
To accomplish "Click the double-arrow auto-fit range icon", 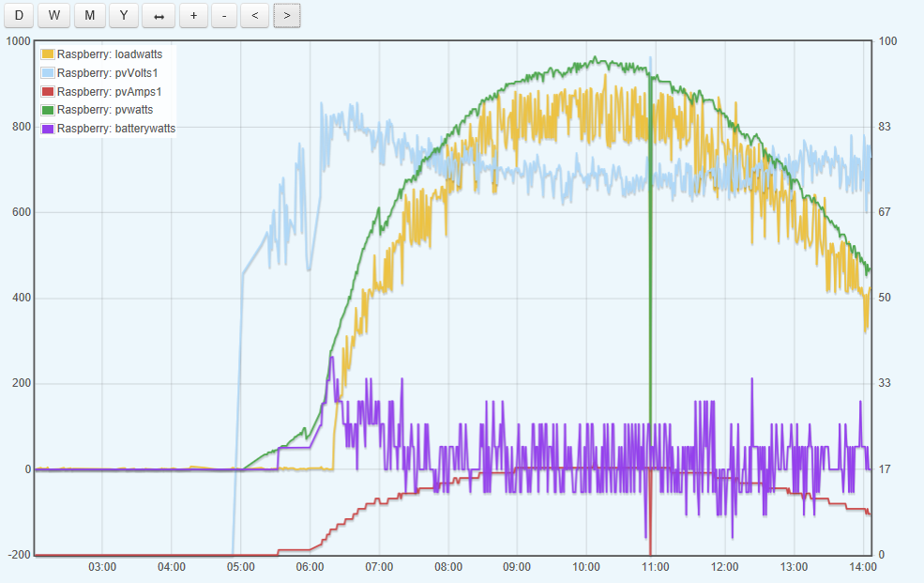I will pos(159,15).
